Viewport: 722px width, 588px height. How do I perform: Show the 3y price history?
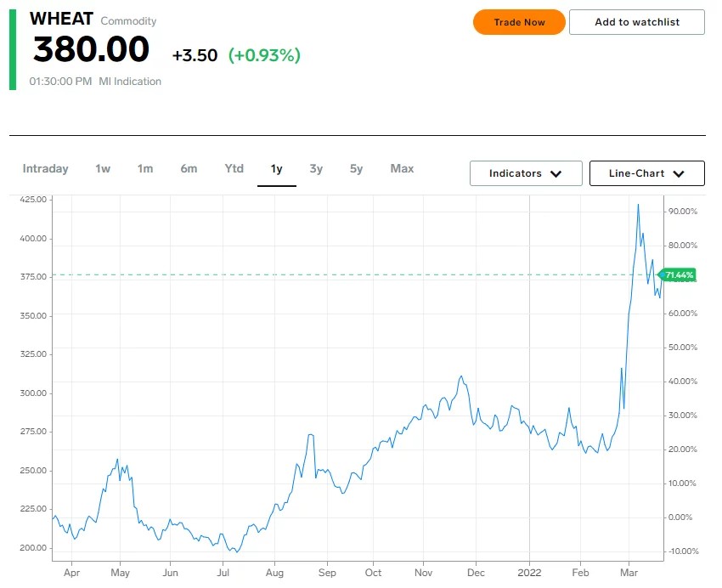pyautogui.click(x=316, y=168)
